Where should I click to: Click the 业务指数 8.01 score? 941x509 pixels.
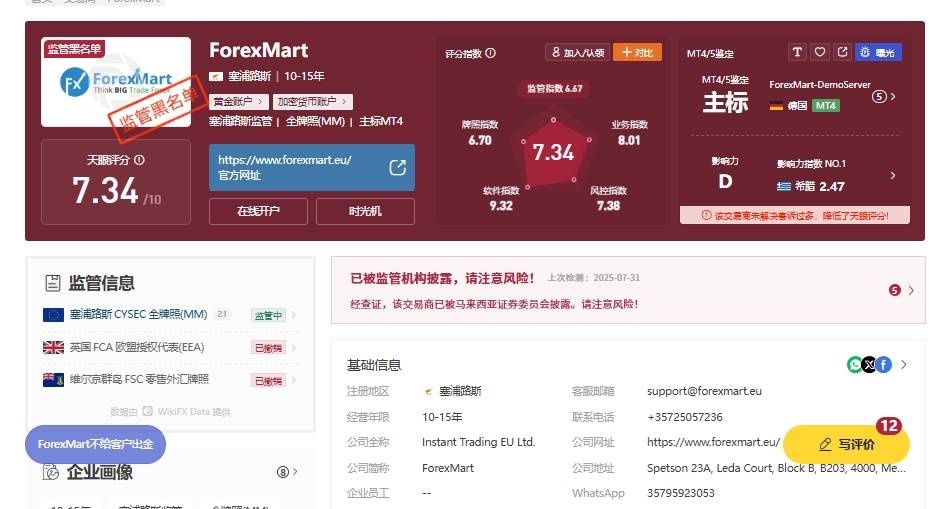pyautogui.click(x=629, y=133)
